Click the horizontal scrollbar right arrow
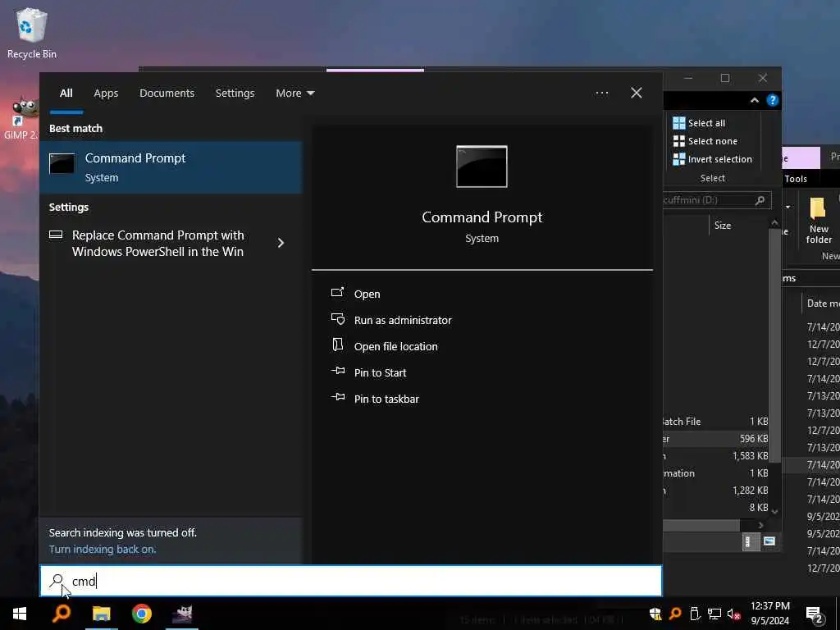Viewport: 840px width, 630px height. tap(760, 525)
